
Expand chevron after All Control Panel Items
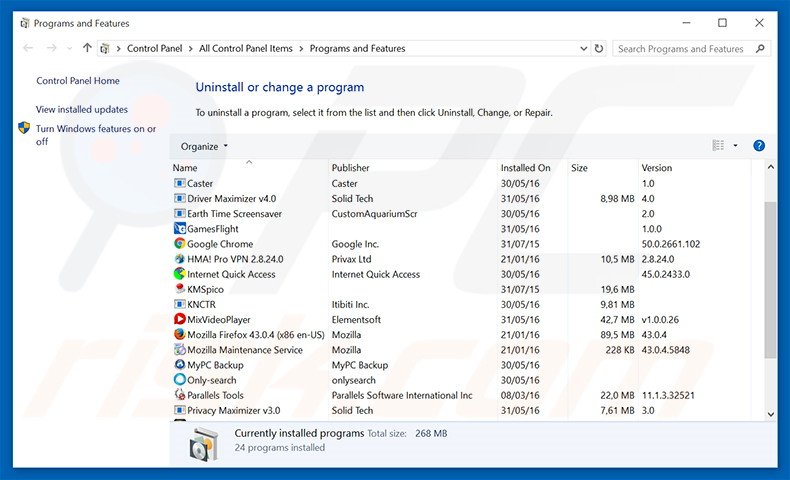coord(301,48)
